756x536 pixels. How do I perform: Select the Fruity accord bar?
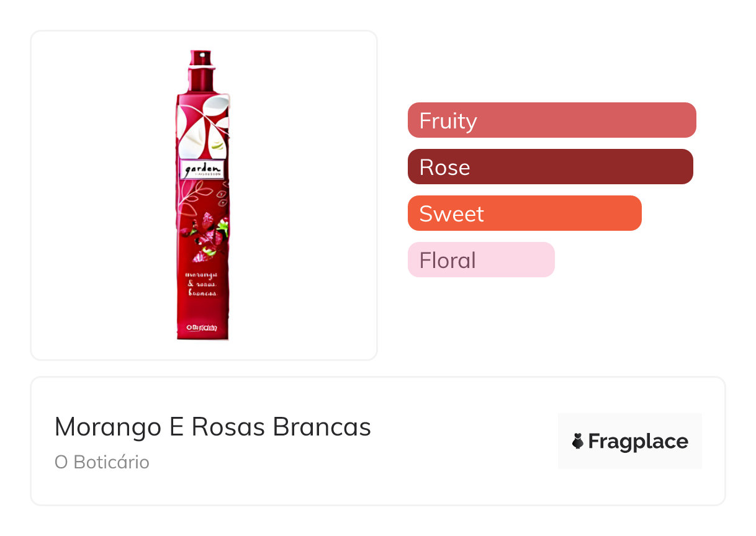[552, 120]
